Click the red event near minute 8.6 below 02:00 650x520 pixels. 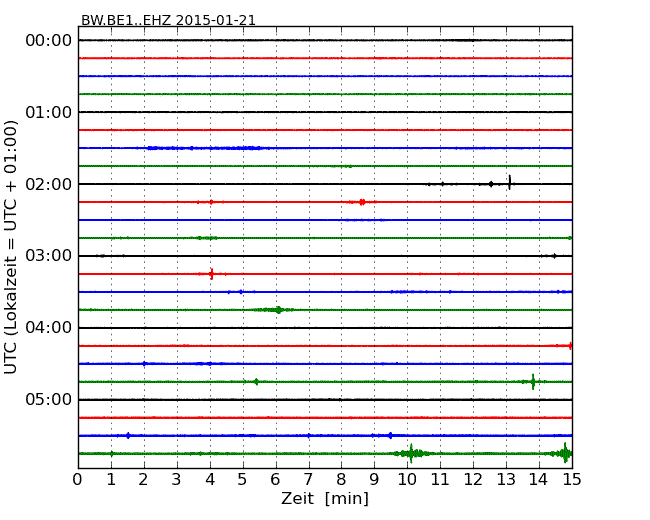coord(362,202)
